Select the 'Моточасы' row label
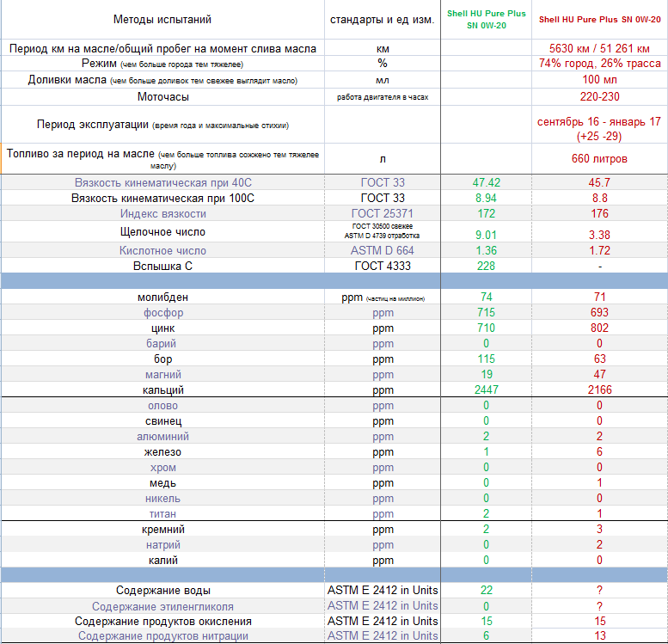Image resolution: width=668 pixels, height=644 pixels. coord(162,97)
